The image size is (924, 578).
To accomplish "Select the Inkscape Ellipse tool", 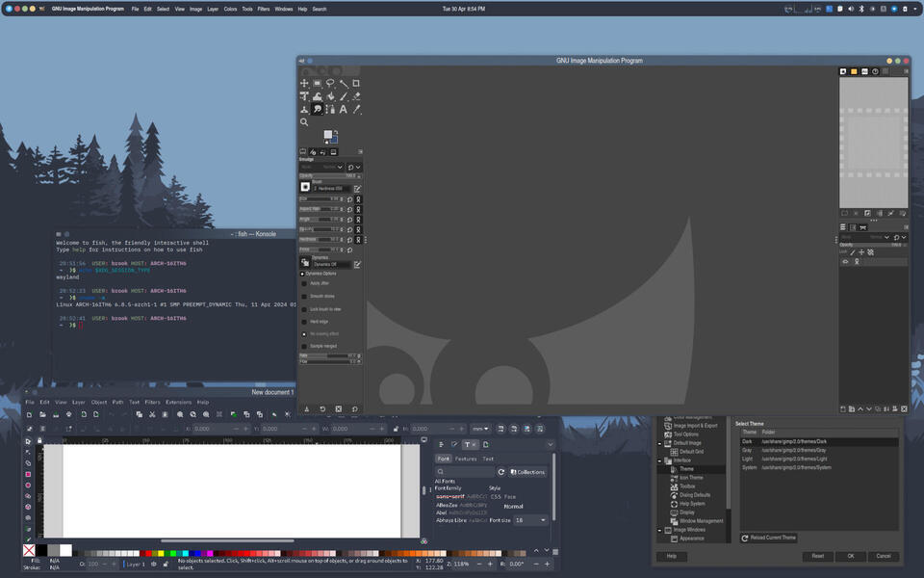I will (28, 485).
